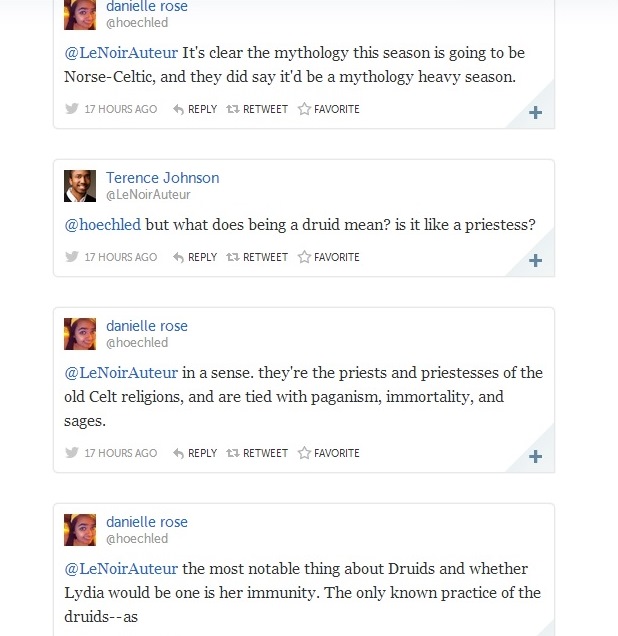Click @LeNoirAuteur mention in the immunity tweet
618x636 pixels.
121,569
